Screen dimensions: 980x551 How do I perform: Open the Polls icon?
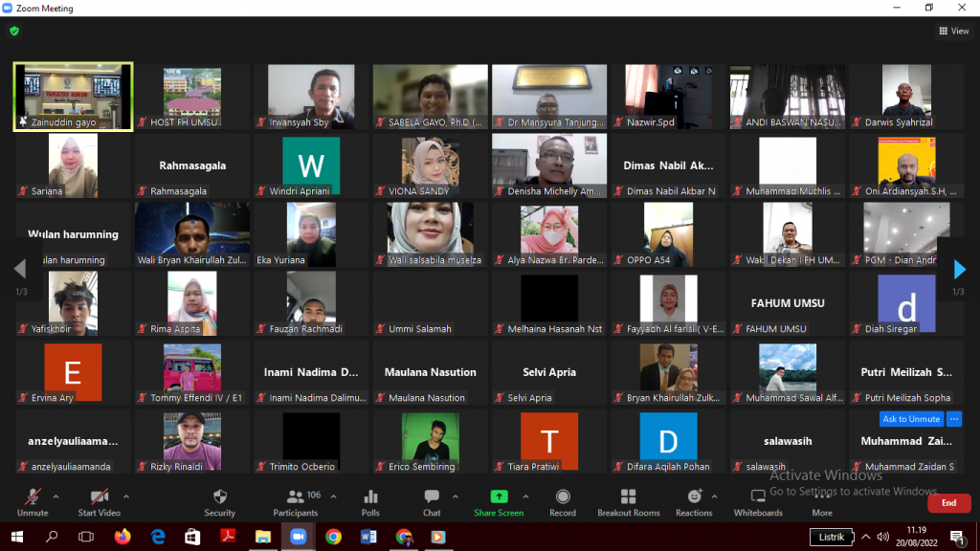(x=370, y=501)
